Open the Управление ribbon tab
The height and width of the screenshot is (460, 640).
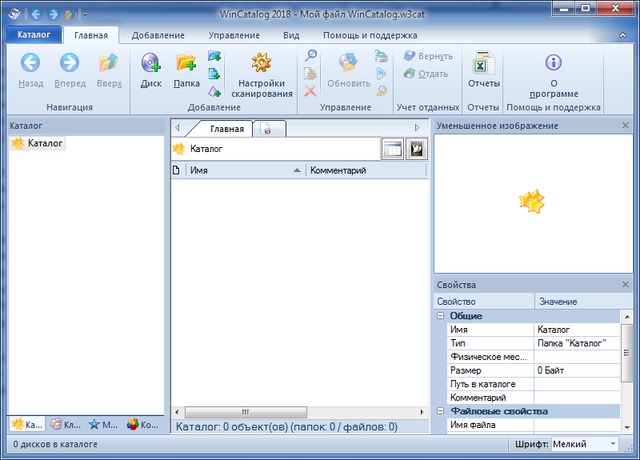tap(236, 34)
